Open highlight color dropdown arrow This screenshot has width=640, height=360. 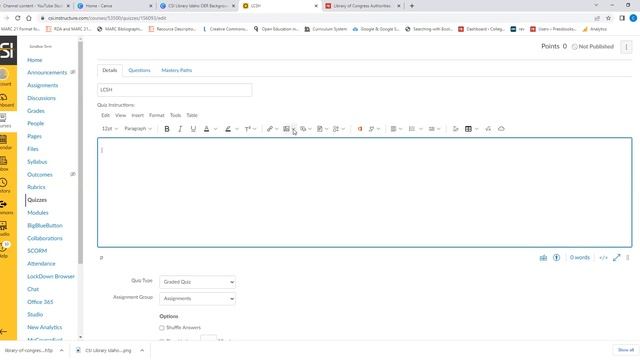(x=237, y=129)
